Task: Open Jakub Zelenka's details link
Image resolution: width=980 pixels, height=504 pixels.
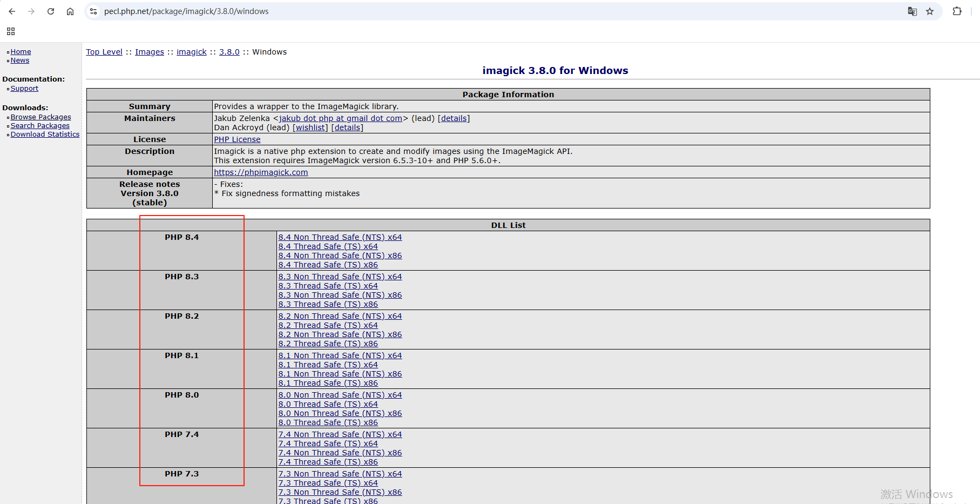Action: coord(454,118)
